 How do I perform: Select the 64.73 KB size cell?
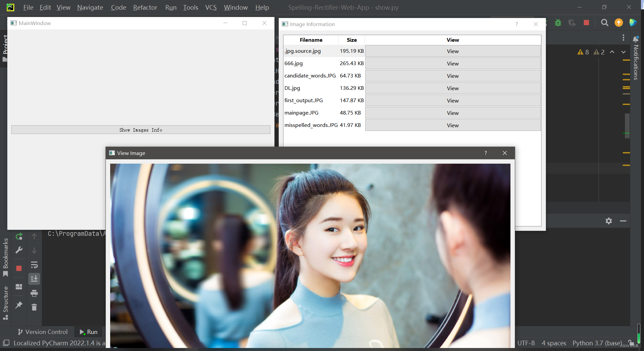[x=352, y=76]
